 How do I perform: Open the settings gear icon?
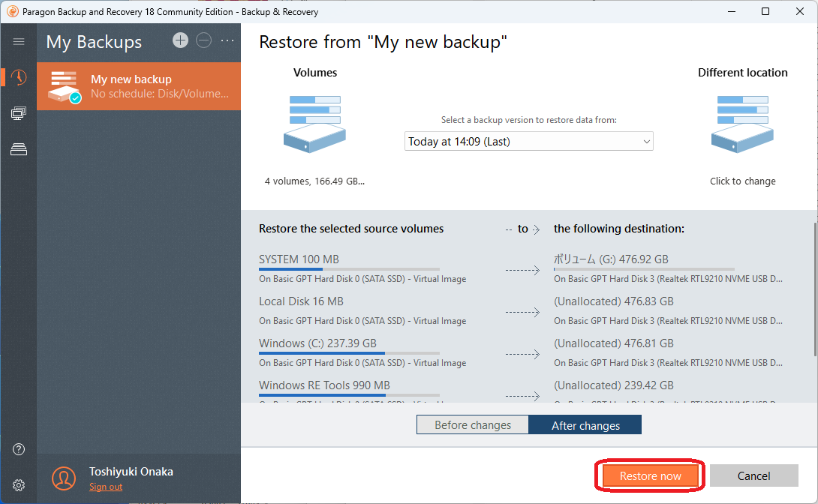click(19, 485)
